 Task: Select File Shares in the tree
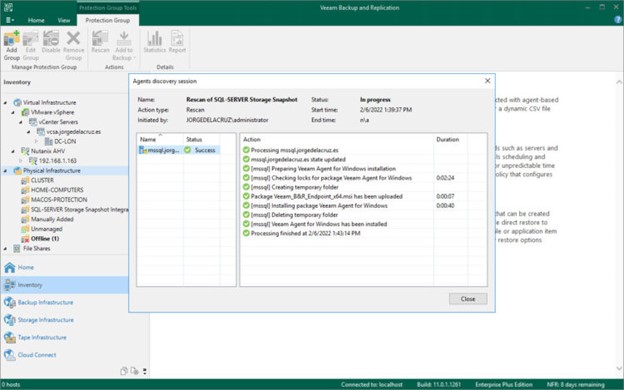(x=37, y=248)
